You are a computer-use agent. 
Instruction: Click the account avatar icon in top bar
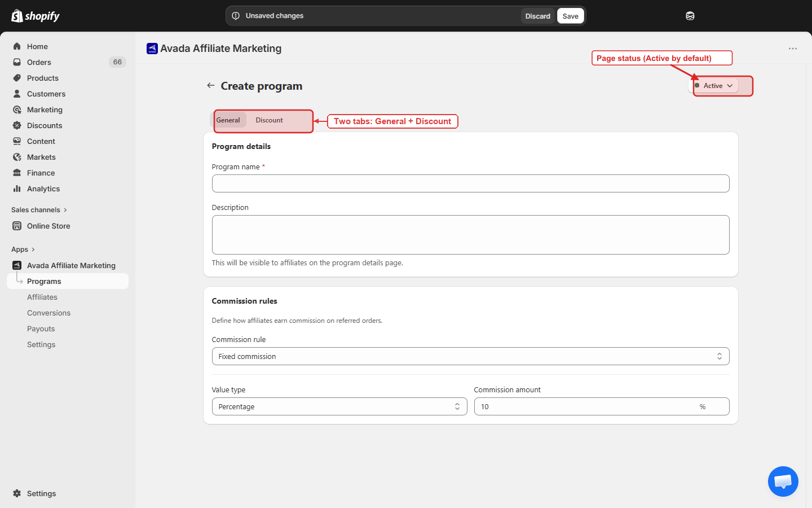pos(690,16)
